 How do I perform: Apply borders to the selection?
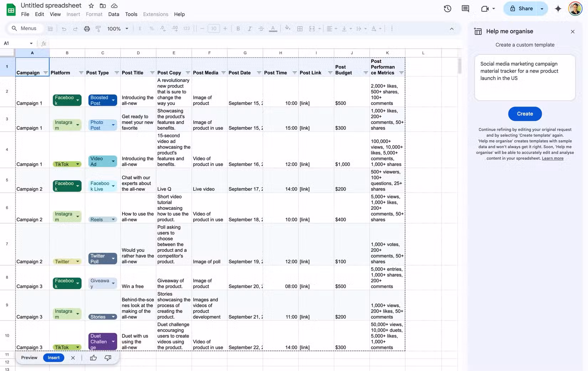tap(299, 28)
